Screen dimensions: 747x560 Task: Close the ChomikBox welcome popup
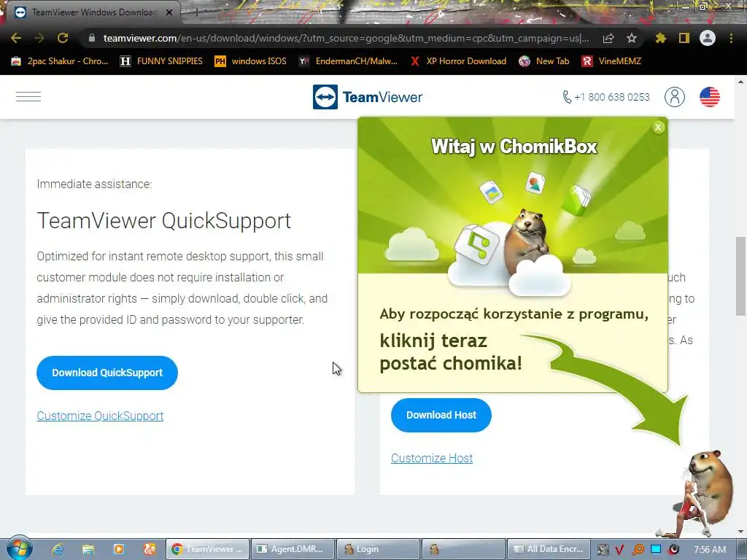coord(659,127)
